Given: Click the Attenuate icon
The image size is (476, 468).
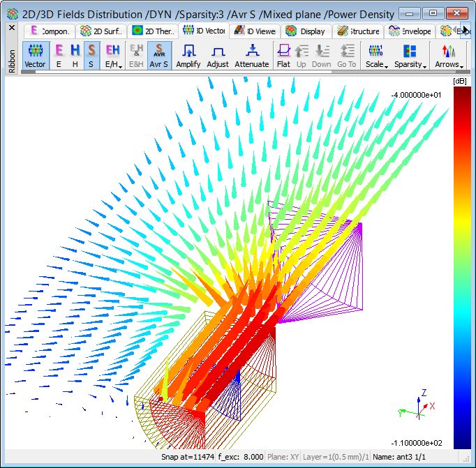Looking at the screenshot, I should click(251, 55).
